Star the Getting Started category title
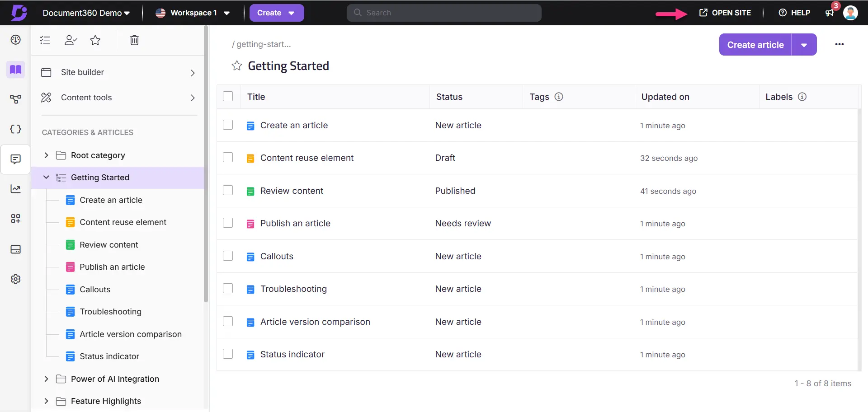This screenshot has height=412, width=868. coord(236,66)
